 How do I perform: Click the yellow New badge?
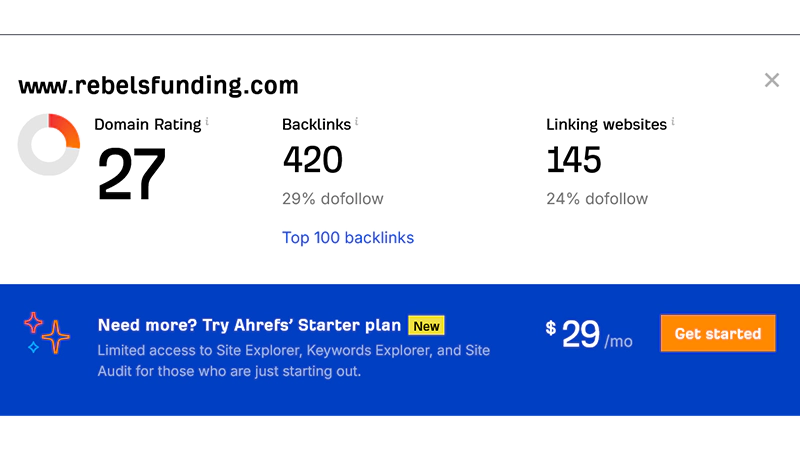426,326
